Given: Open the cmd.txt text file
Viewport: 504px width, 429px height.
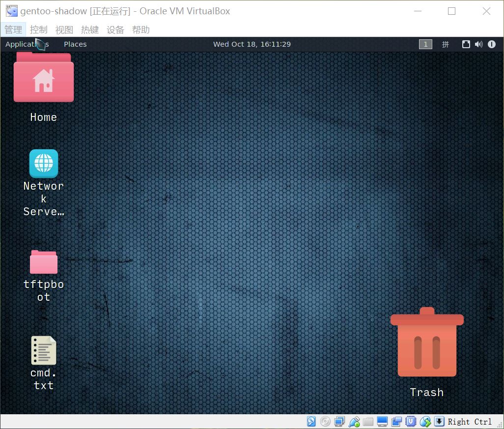Looking at the screenshot, I should coord(44,350).
